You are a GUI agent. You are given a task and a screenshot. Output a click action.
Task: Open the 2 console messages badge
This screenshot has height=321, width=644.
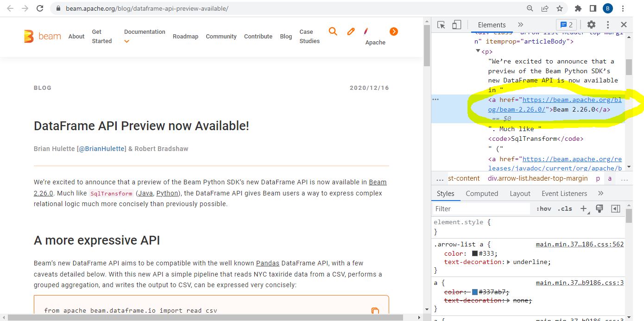click(567, 25)
